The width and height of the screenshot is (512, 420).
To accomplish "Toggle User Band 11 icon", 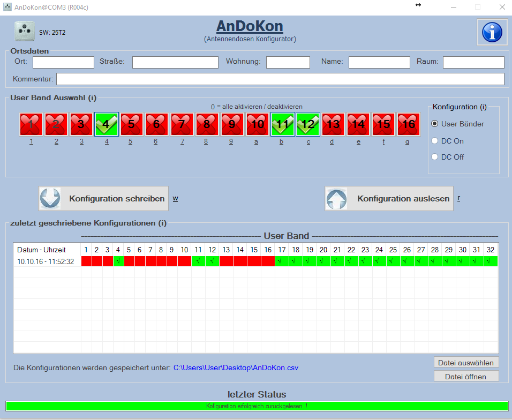I will point(282,124).
